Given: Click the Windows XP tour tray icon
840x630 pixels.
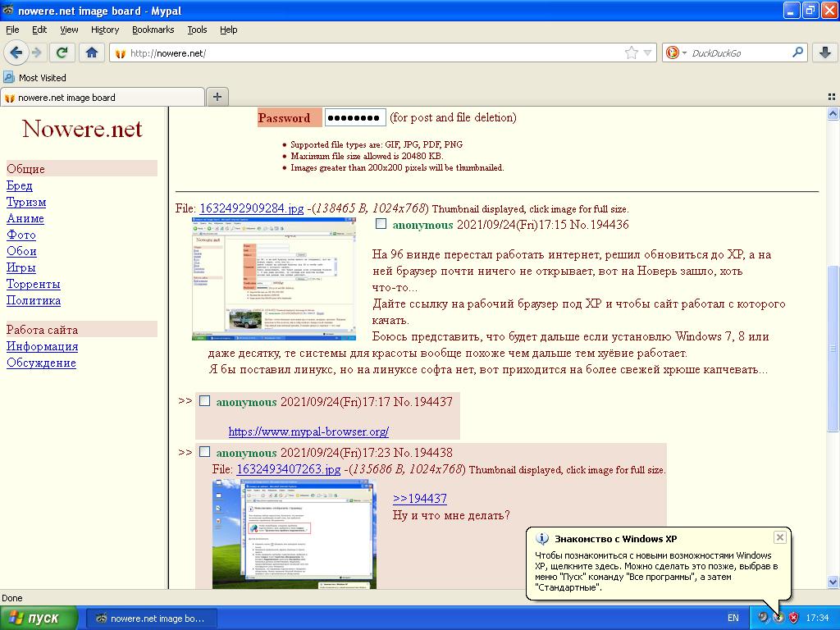Looking at the screenshot, I should pos(778,618).
